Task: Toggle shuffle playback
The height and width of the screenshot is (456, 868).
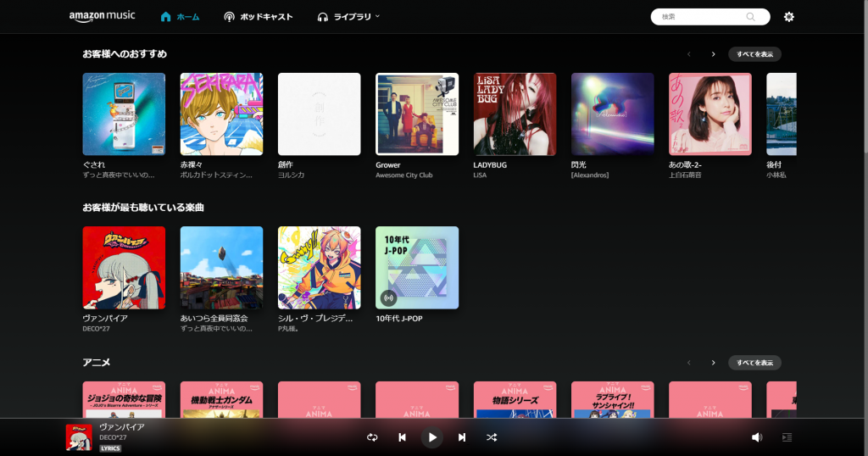Action: pyautogui.click(x=492, y=437)
